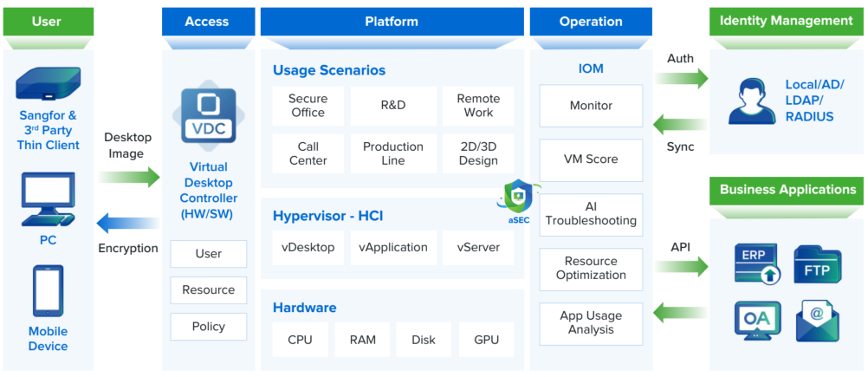The image size is (868, 377).
Task: Click the Mobile Device phone icon
Action: [48, 290]
